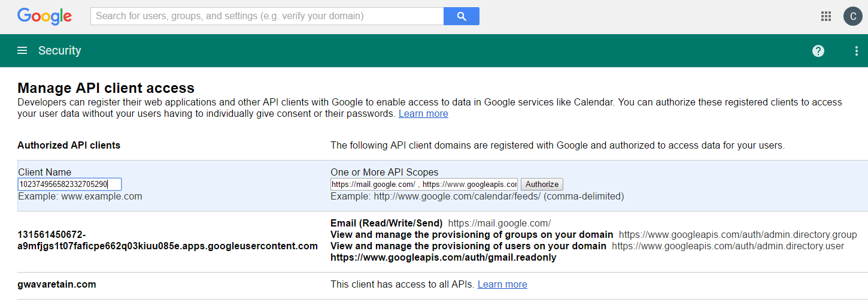Screen dimensions: 868x308
Task: Open Learn more link in the description
Action: pos(423,114)
